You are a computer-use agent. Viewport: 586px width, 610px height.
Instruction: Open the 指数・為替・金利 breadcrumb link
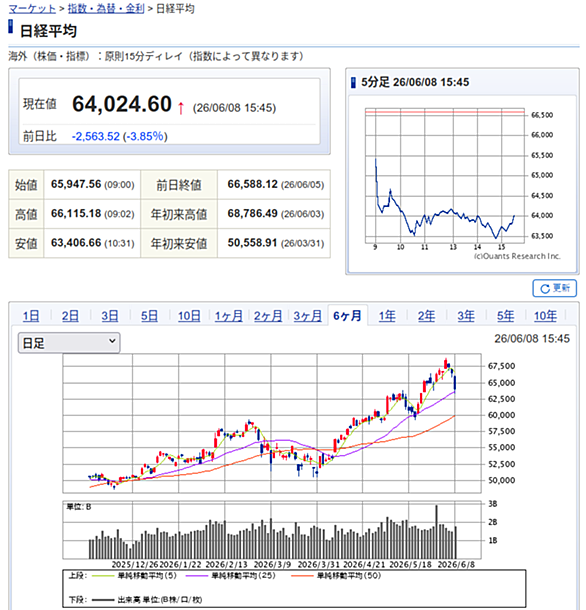click(106, 9)
